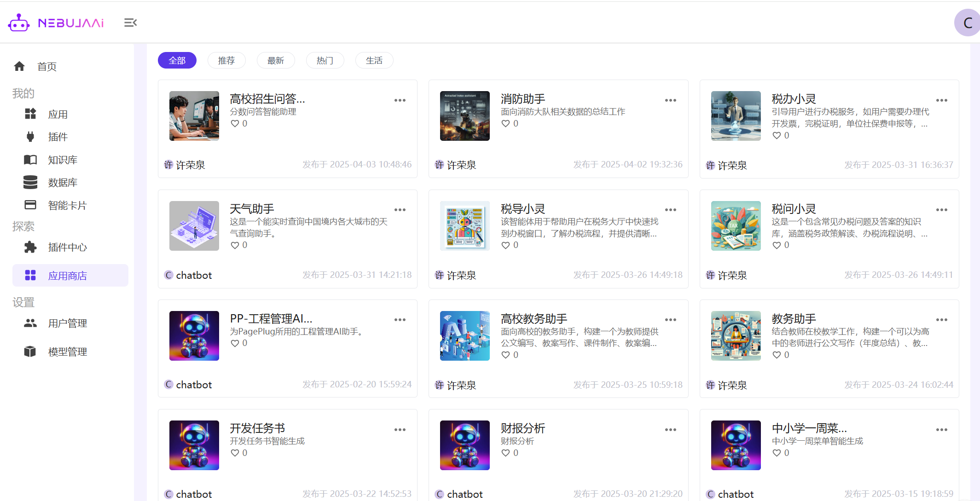Switch to the 推荐 filter tab
The height and width of the screenshot is (501, 980).
pyautogui.click(x=226, y=60)
